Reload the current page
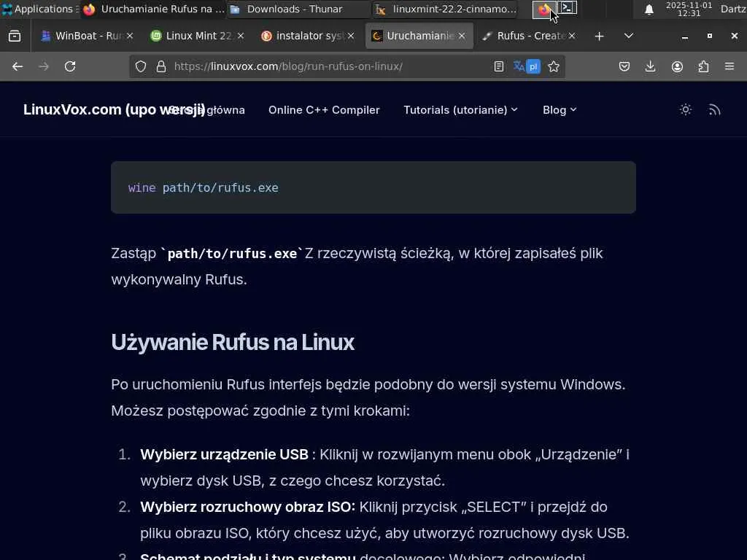The width and height of the screenshot is (747, 560). coord(70,66)
